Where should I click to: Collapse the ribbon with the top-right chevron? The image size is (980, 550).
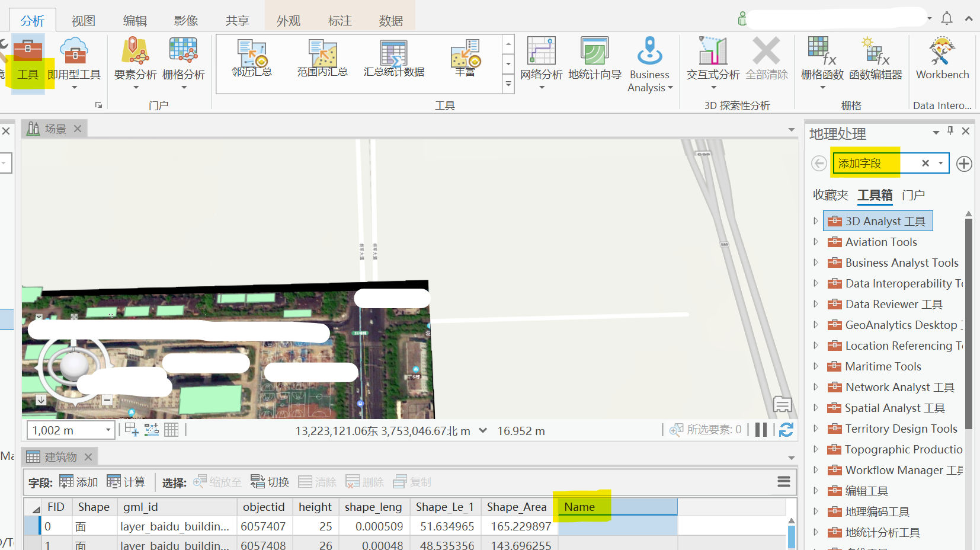coord(969,18)
